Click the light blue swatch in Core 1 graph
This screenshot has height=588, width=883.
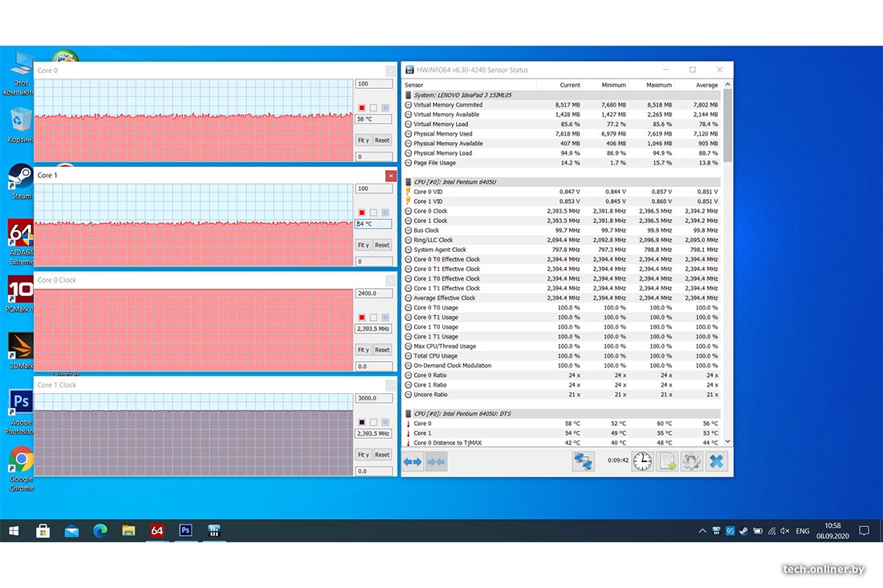(x=385, y=213)
